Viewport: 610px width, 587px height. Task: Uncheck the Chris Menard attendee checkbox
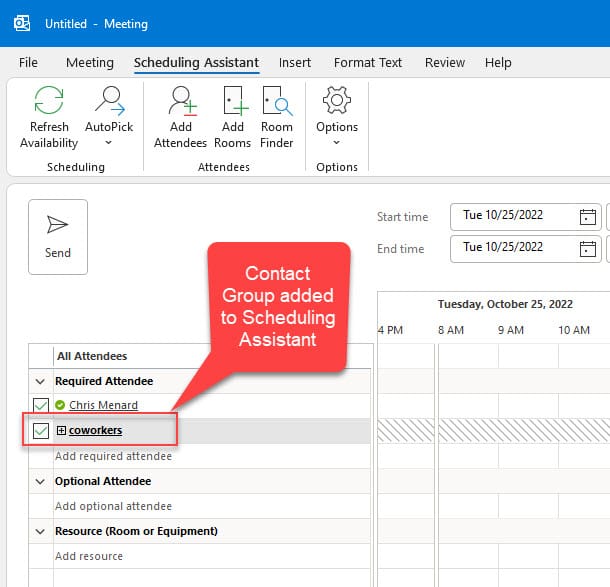[41, 405]
